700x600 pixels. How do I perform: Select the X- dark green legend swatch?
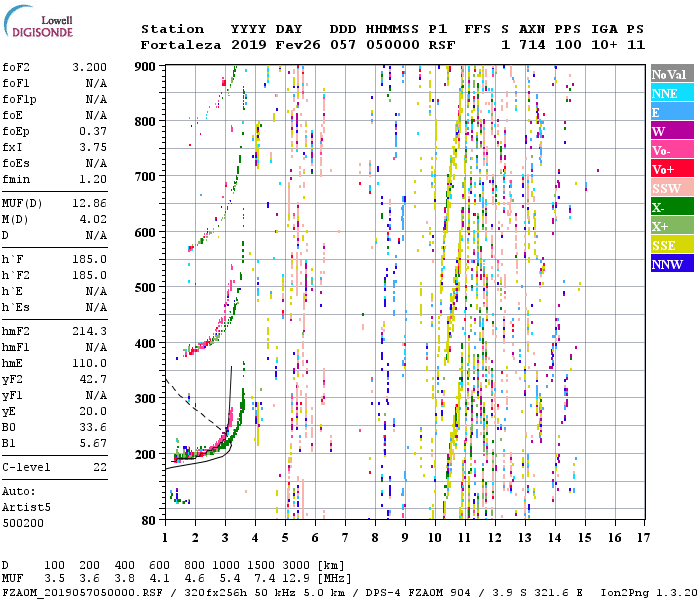672,207
